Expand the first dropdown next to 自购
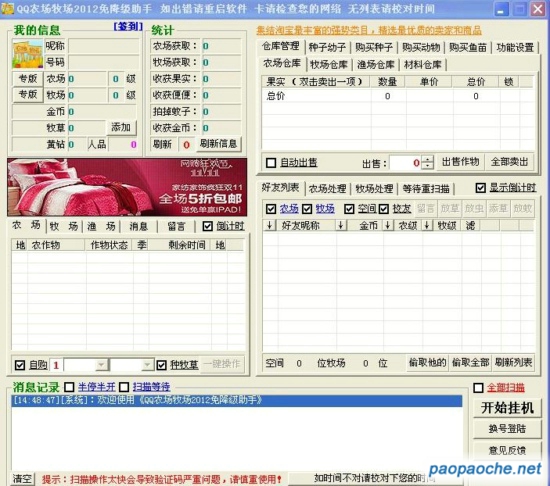 (101, 365)
